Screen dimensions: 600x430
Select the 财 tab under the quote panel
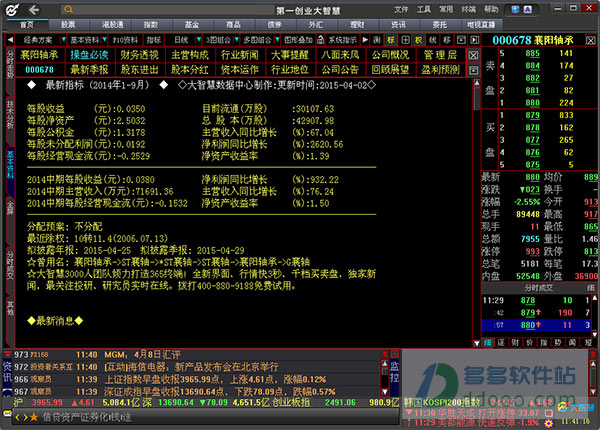(515, 342)
